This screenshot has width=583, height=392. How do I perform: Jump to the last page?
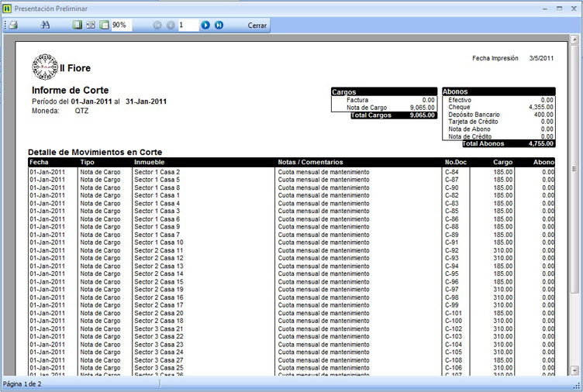click(x=219, y=25)
